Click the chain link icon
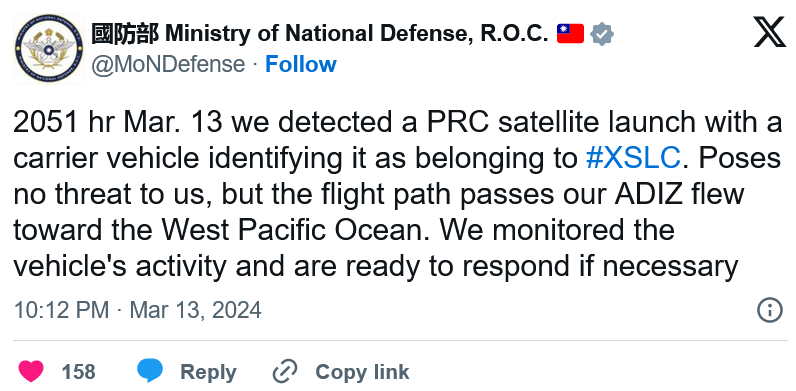 (x=285, y=371)
